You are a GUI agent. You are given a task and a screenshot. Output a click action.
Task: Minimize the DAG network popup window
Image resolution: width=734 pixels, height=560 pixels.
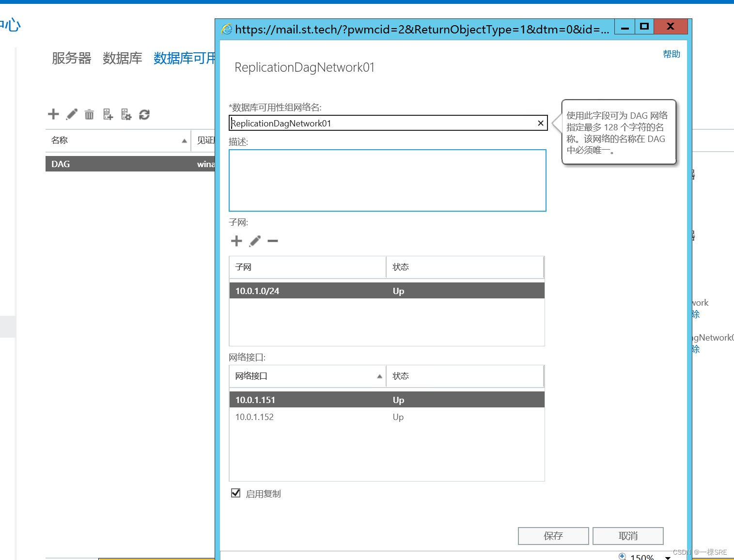pyautogui.click(x=625, y=27)
